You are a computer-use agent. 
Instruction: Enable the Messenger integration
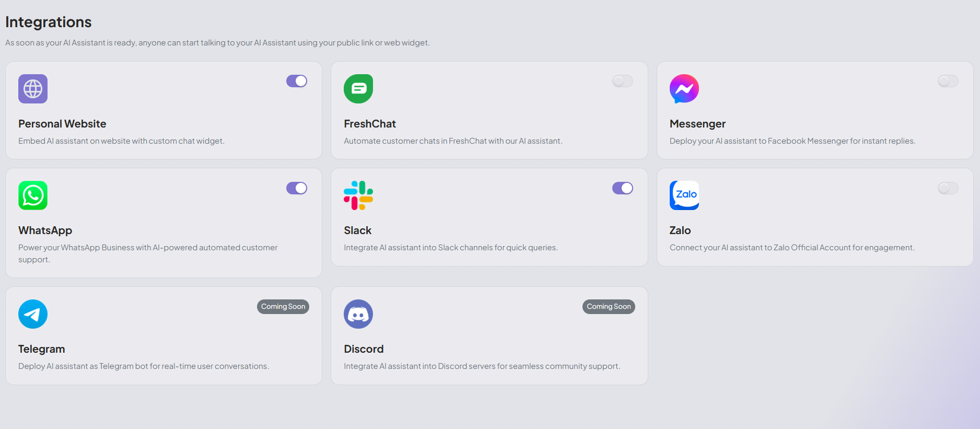click(x=948, y=81)
